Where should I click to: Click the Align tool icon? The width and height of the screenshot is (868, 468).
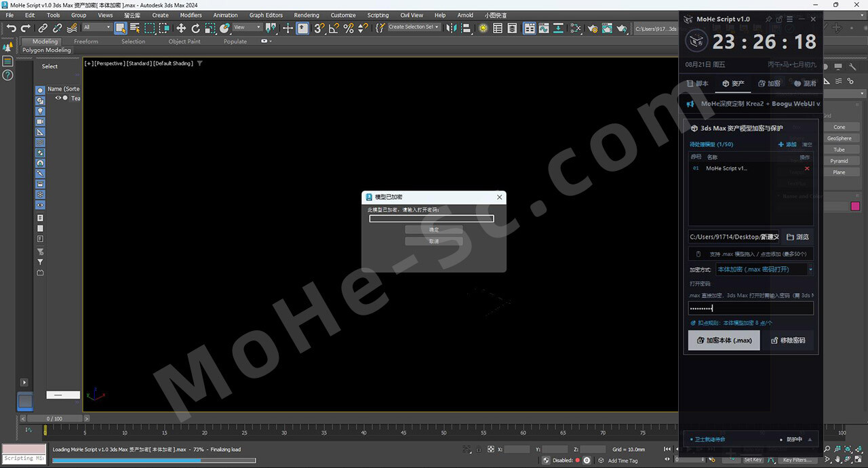click(x=465, y=28)
